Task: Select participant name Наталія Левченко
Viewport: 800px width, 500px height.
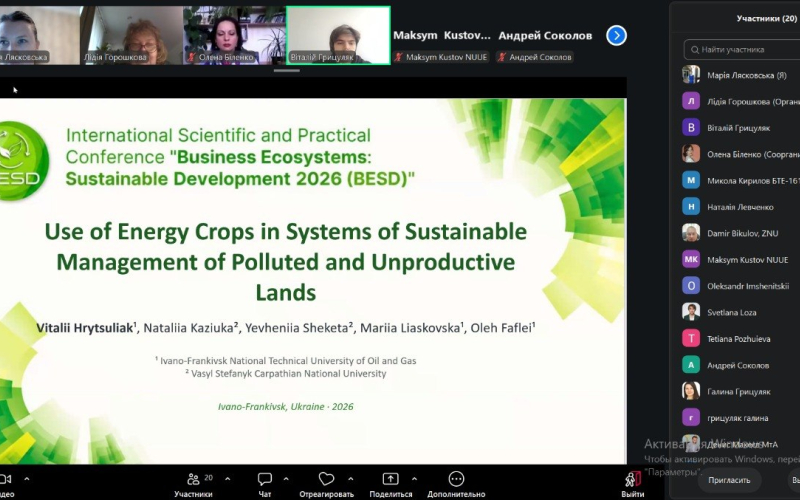Action: (x=740, y=207)
